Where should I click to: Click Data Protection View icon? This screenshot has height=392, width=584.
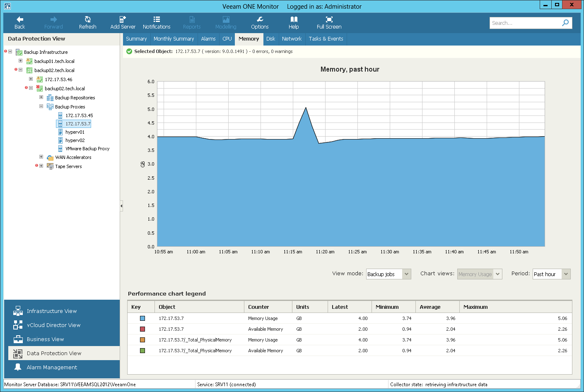pos(18,353)
